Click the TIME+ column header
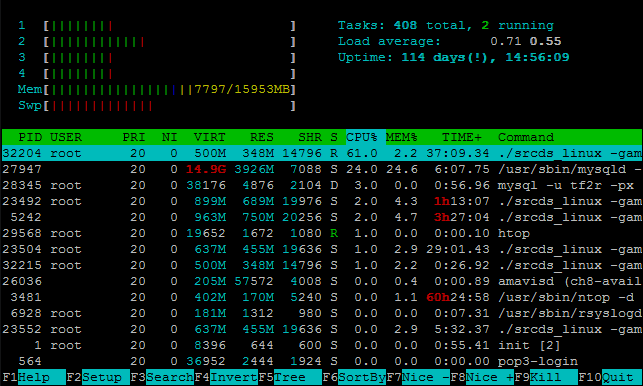The width and height of the screenshot is (643, 386). [x=462, y=137]
